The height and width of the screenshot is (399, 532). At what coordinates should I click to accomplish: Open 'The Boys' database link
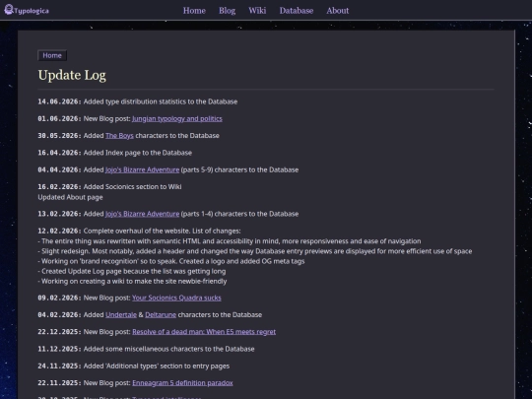coord(119,136)
